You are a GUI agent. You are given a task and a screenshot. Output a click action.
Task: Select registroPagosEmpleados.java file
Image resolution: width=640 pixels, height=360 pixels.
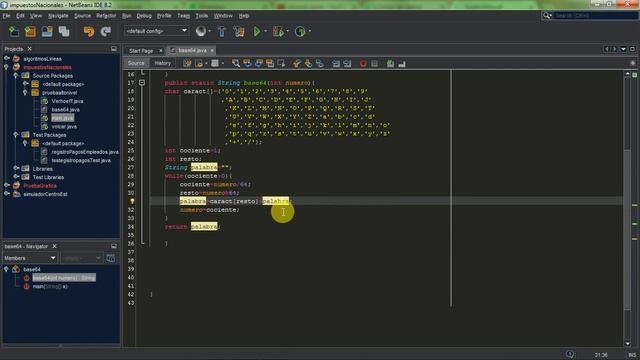point(85,152)
